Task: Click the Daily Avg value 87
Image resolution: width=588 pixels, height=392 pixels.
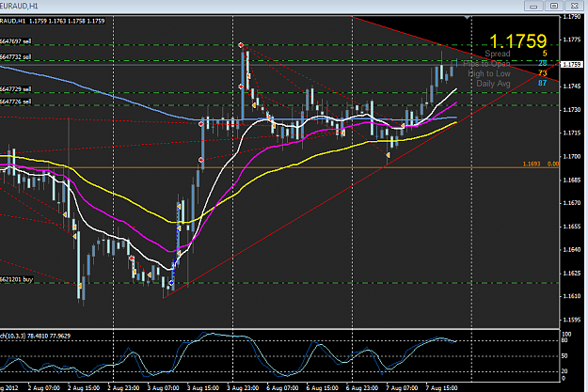Action: [542, 83]
